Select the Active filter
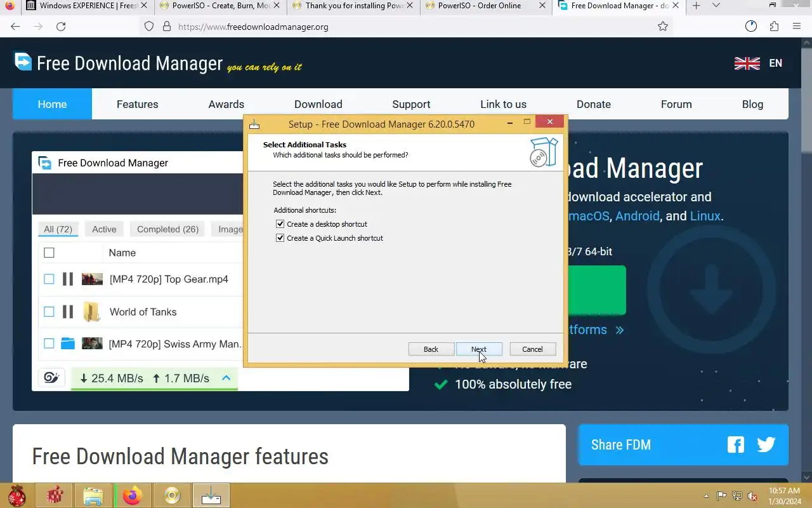The width and height of the screenshot is (812, 508). [104, 229]
